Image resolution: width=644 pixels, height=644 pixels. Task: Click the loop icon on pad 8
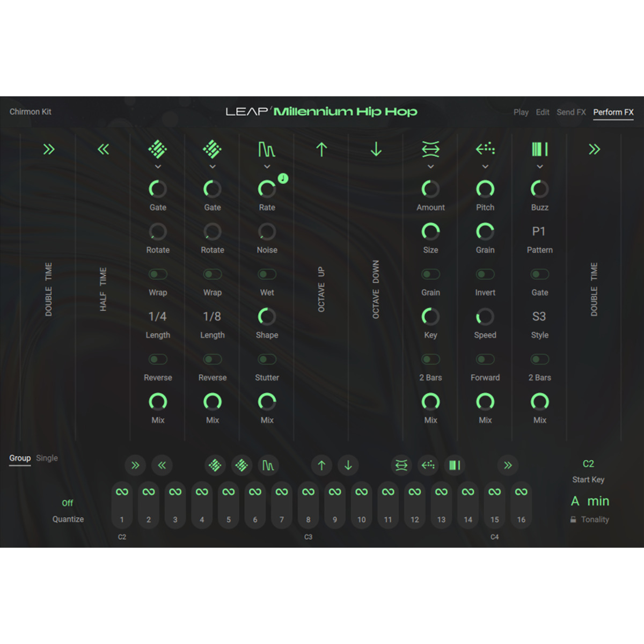tap(308, 492)
